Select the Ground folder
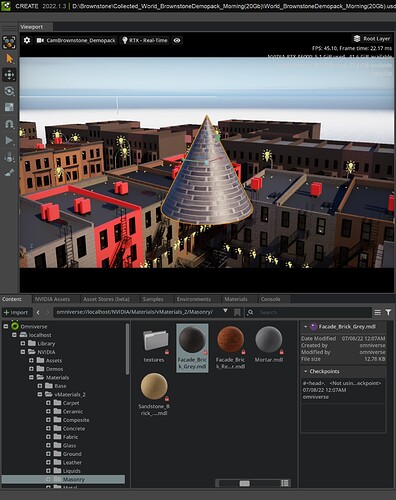Screen dimensions: 396x500 pyautogui.click(x=72, y=454)
